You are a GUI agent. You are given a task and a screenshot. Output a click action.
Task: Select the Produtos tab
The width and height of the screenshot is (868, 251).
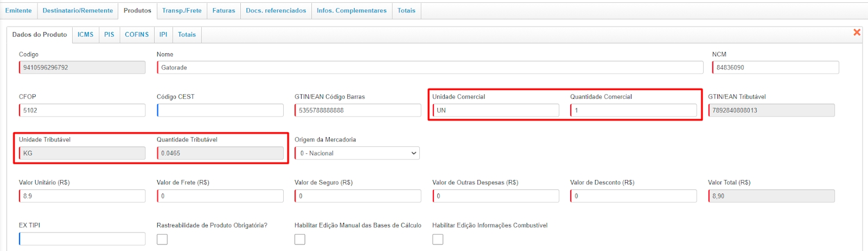coord(137,10)
